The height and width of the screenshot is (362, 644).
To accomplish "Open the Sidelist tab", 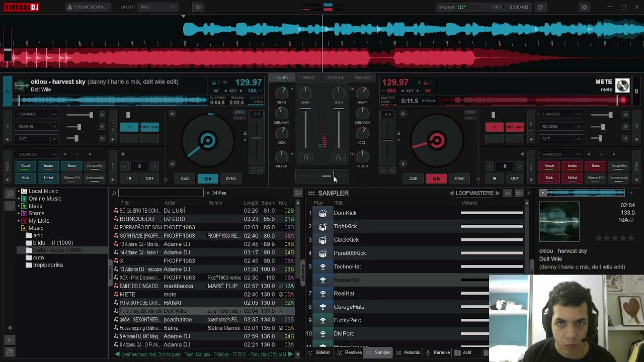I will click(x=319, y=353).
